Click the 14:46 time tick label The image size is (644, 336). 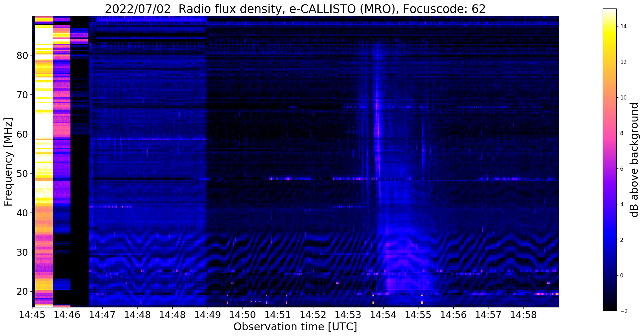(67, 315)
